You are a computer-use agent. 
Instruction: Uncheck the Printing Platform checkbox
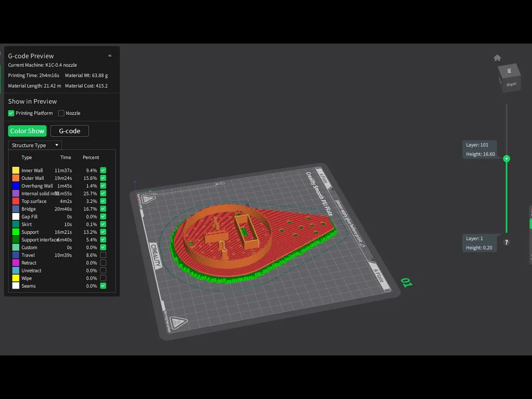[x=11, y=113]
